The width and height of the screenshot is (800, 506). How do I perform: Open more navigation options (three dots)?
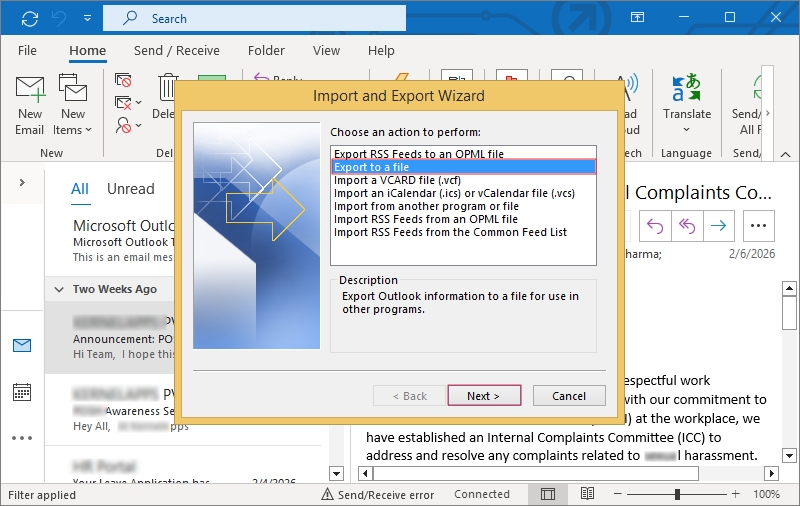tap(22, 438)
